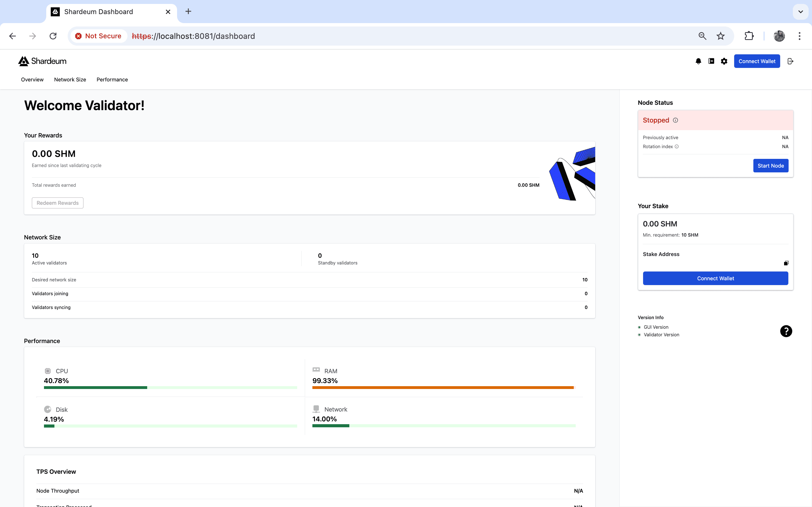Go to the Performance tab
This screenshot has height=507, width=812.
point(112,79)
